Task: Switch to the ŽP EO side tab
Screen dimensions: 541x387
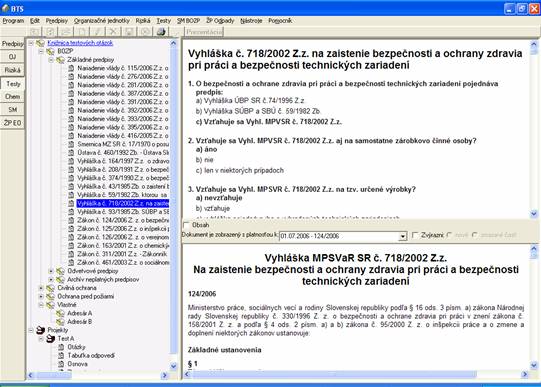Action: point(12,123)
